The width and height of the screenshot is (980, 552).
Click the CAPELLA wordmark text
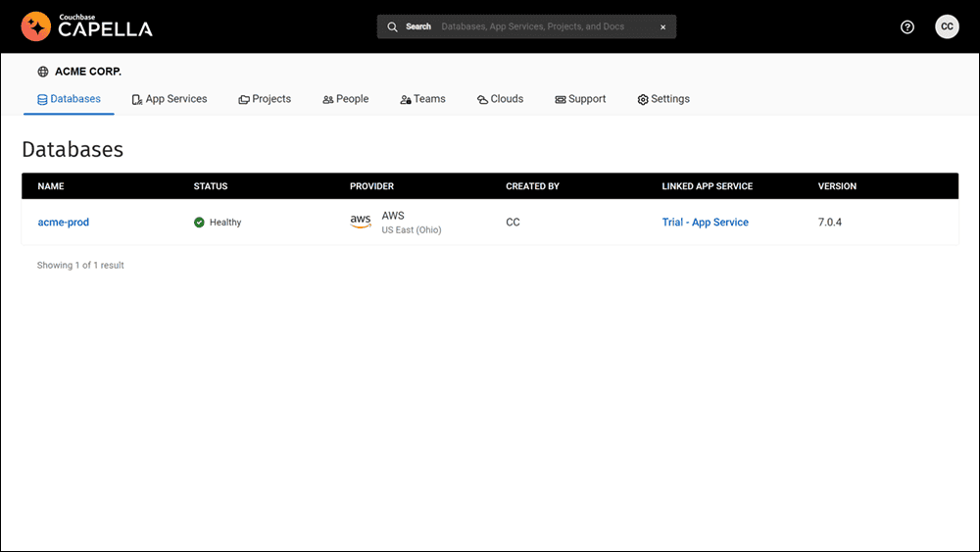coord(105,29)
